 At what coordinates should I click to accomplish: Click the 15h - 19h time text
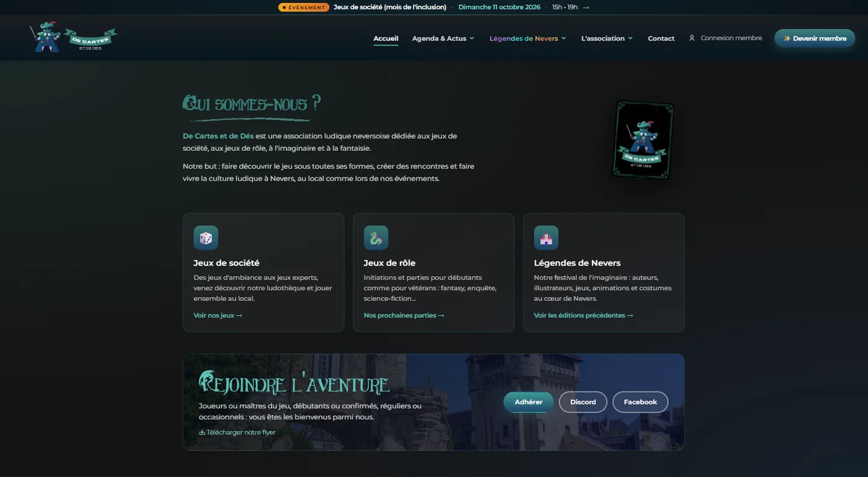(x=565, y=7)
